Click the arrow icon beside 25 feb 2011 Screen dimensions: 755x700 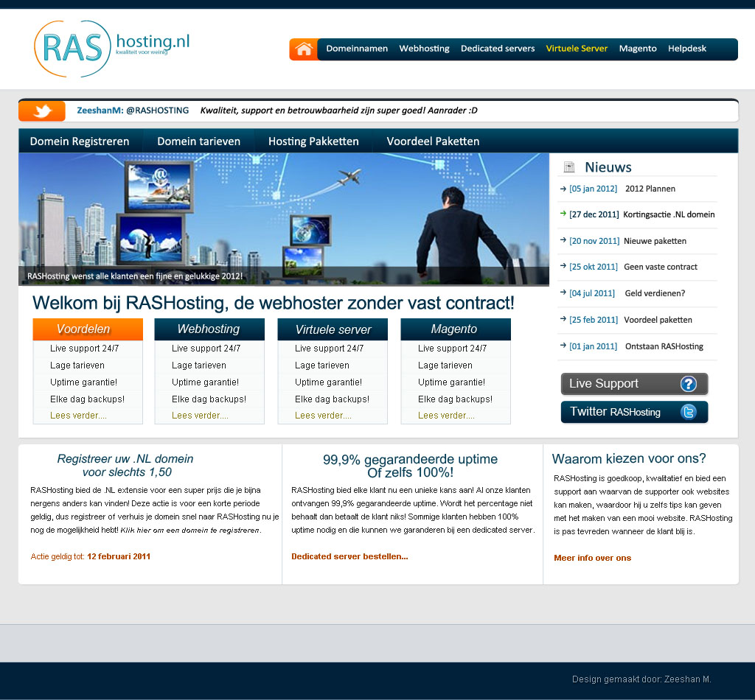(x=563, y=318)
